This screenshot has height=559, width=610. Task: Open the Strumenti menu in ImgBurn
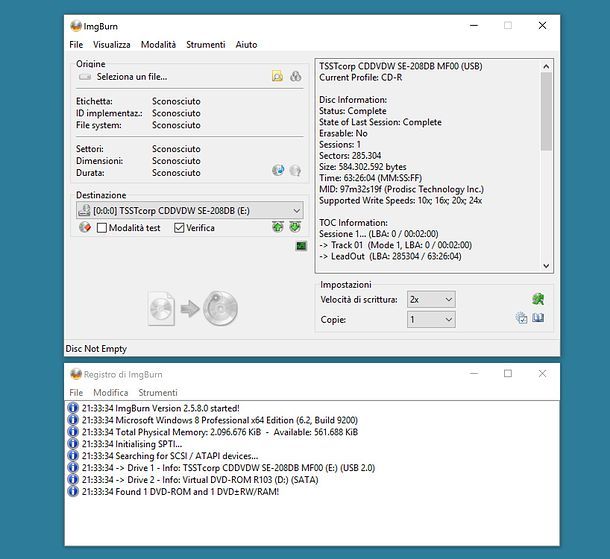tap(206, 45)
